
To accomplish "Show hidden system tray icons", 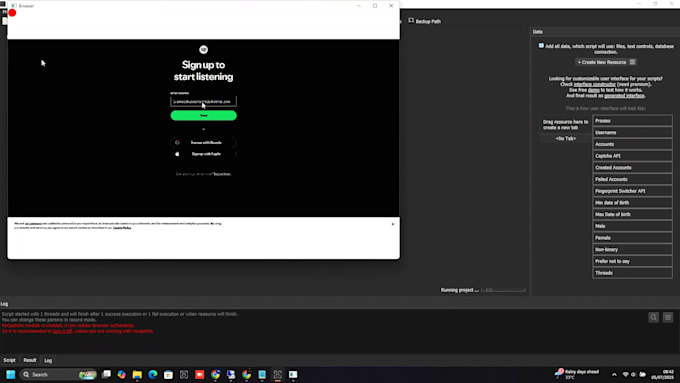I will (614, 374).
